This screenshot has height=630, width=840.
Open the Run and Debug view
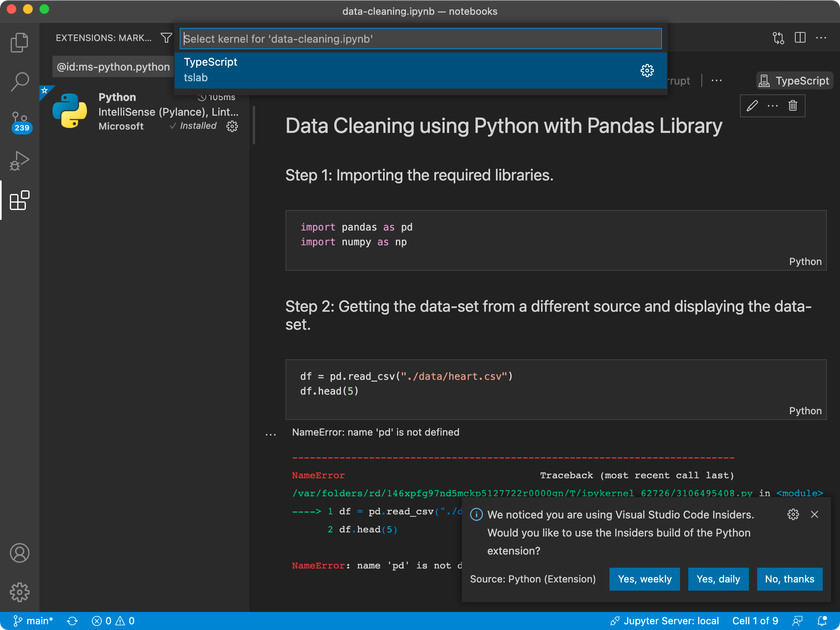19,161
